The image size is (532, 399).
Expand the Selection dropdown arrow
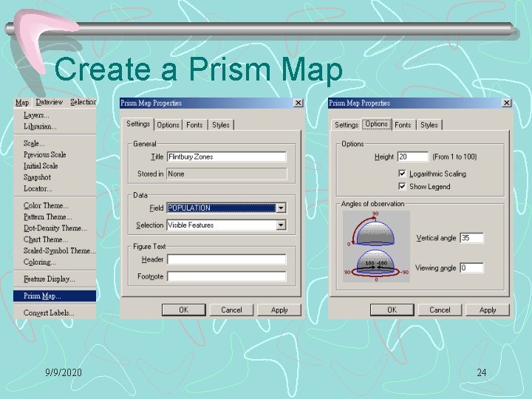coord(281,225)
